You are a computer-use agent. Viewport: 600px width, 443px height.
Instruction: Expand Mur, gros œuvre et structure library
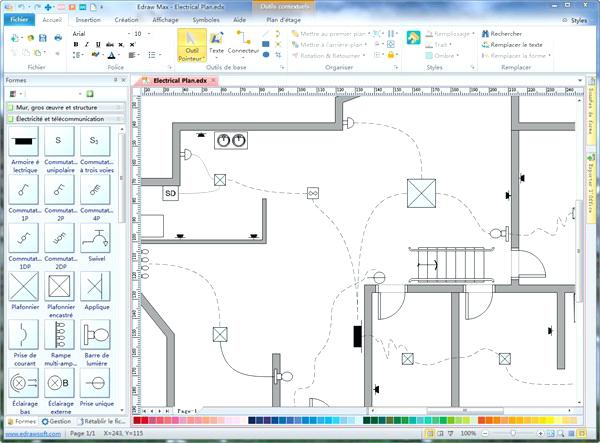click(x=66, y=107)
